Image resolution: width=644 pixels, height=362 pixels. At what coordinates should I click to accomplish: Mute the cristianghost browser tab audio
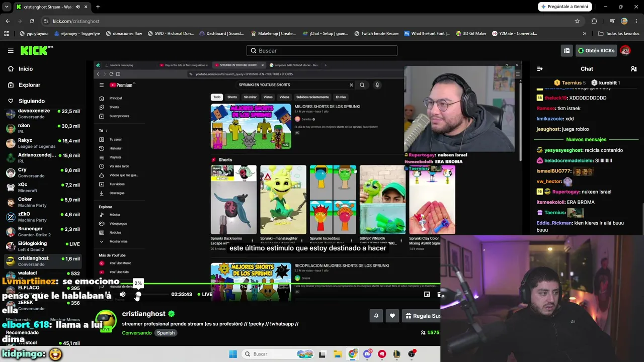(x=77, y=7)
